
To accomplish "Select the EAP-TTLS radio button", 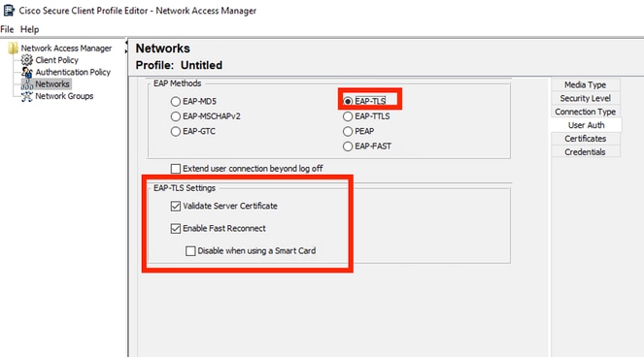I will (x=348, y=116).
